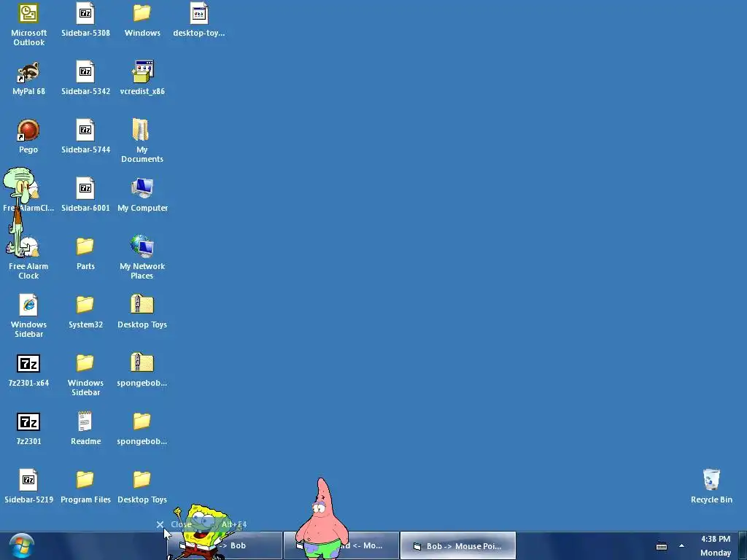Open the on-screen keyboard tray icon
The image size is (747, 560).
[x=662, y=547]
